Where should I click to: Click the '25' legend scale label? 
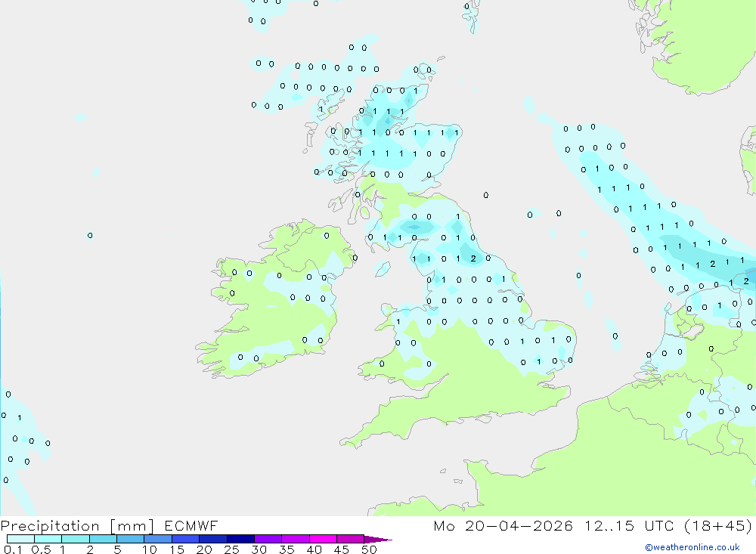(231, 549)
